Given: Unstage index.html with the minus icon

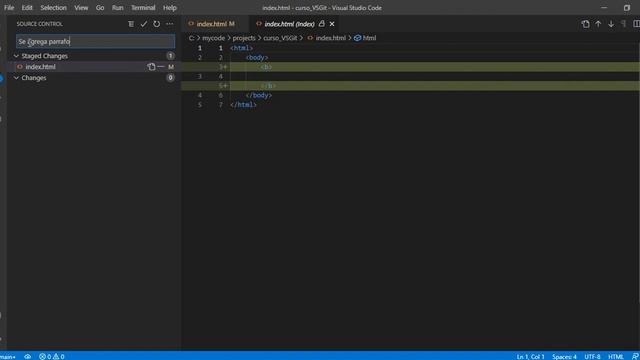Looking at the screenshot, I should pyautogui.click(x=161, y=67).
